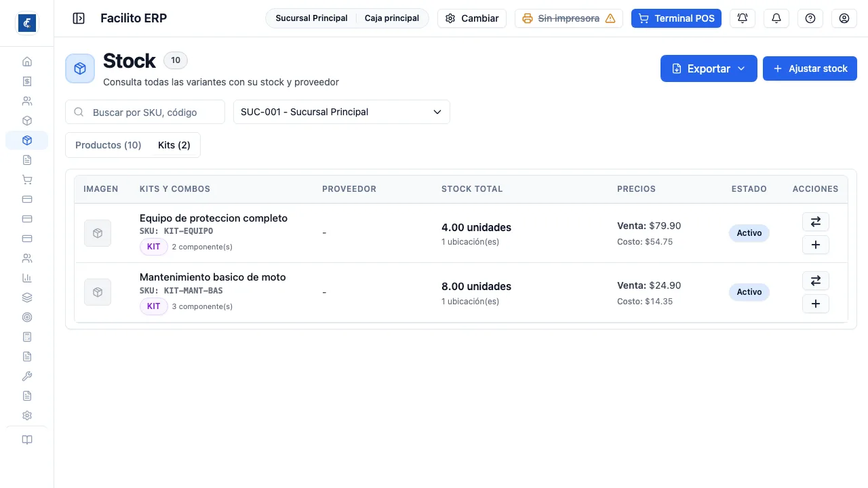Open the wrench tools sidebar icon
This screenshot has height=488, width=868.
(27, 376)
